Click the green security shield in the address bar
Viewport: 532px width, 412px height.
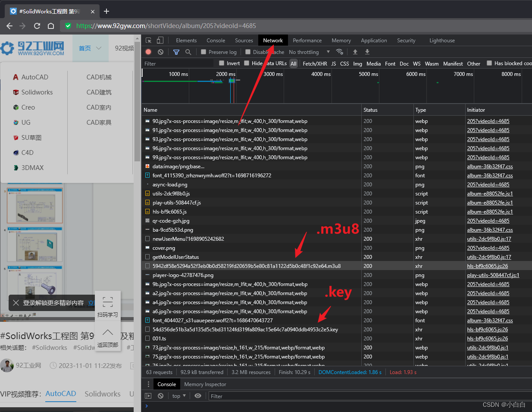point(68,26)
